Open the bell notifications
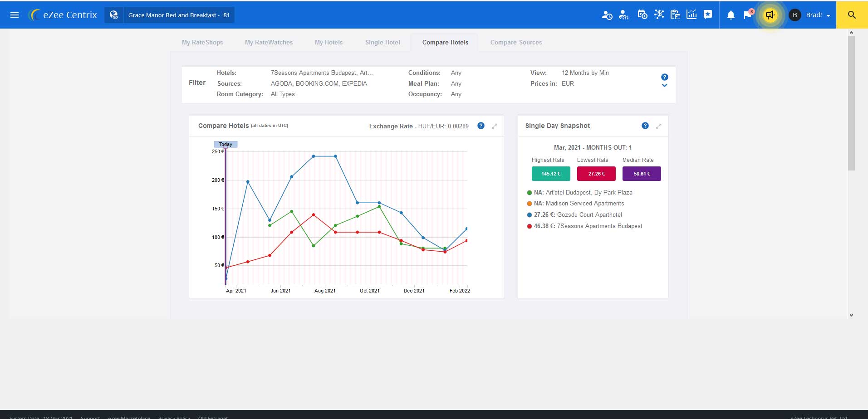 tap(731, 15)
